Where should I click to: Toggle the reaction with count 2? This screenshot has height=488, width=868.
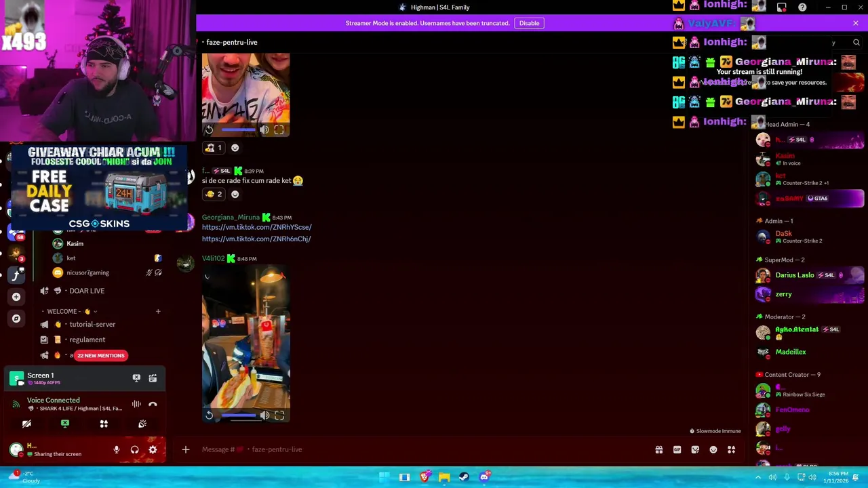pyautogui.click(x=214, y=194)
